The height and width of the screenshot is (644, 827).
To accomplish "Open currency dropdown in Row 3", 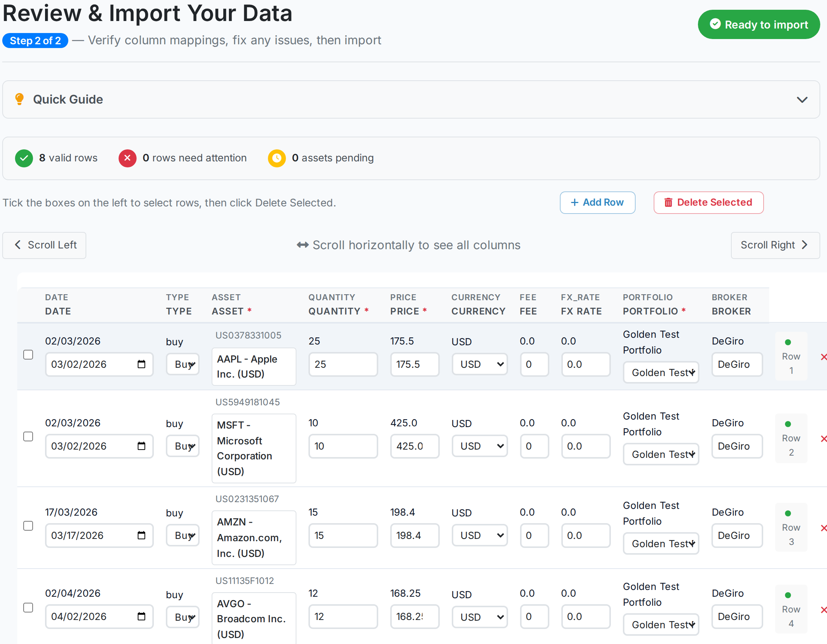I will (480, 536).
